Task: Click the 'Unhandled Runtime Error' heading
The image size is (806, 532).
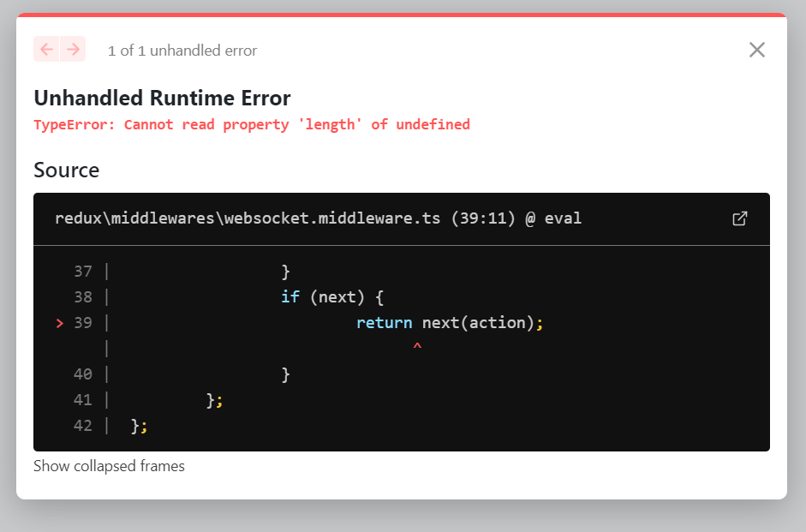Action: pos(163,98)
